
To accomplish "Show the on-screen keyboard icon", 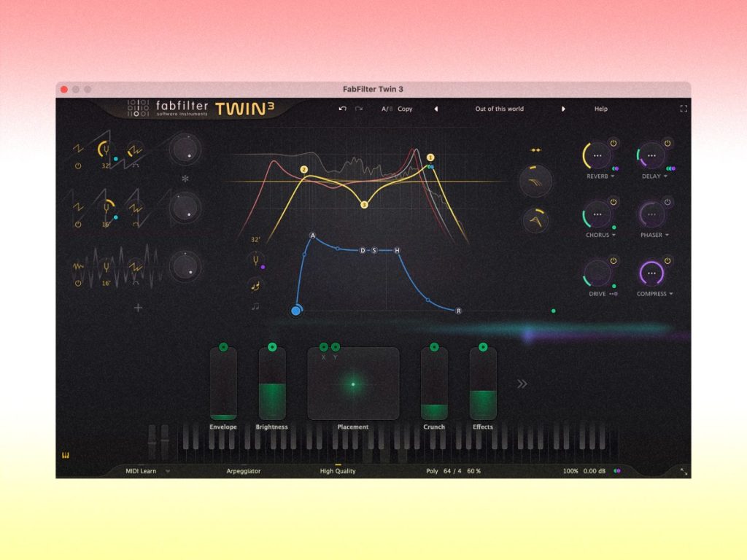I will click(x=66, y=456).
